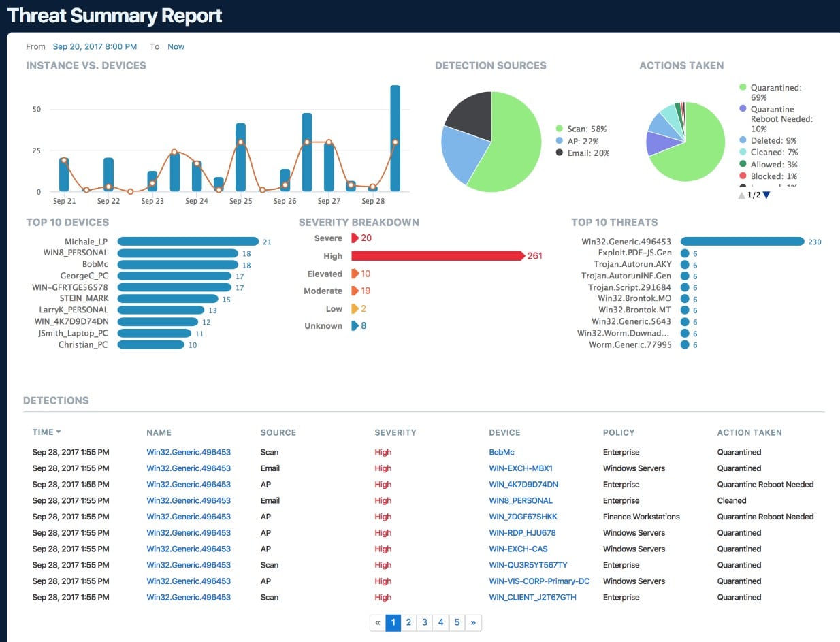
Task: Open the WIN8_PERSONAL device link in detections
Action: [521, 500]
